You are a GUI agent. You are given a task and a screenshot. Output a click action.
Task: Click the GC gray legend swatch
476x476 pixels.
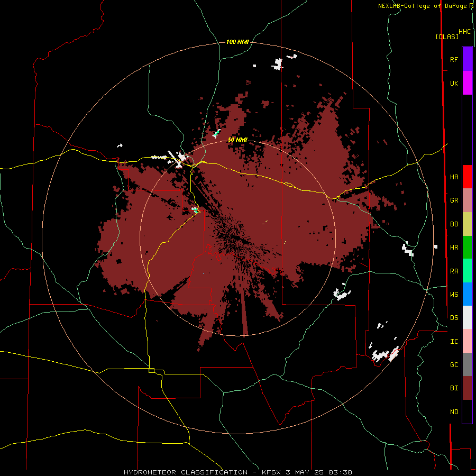(x=467, y=364)
